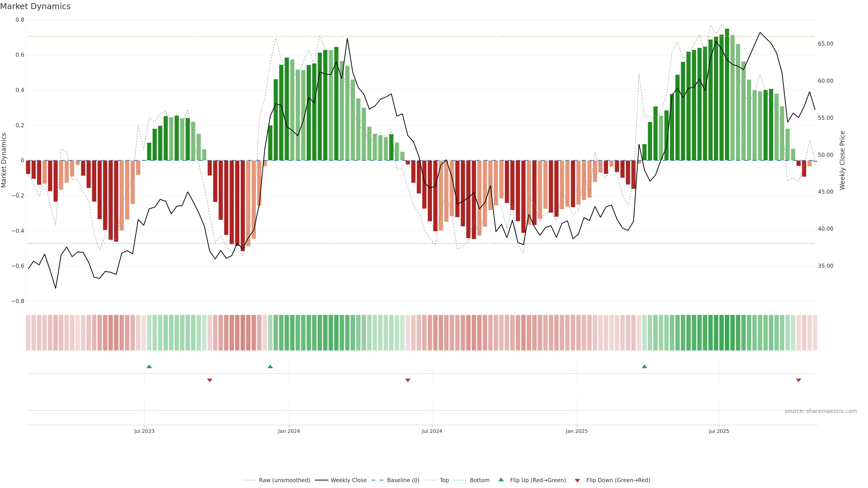The width and height of the screenshot is (868, 488).
Task: Click the Jul 2025 x-axis label
Action: [719, 431]
